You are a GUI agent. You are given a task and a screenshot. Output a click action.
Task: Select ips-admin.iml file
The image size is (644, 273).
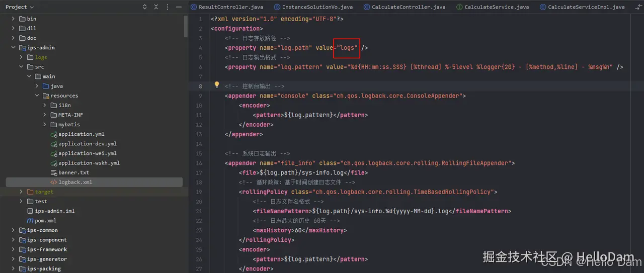click(x=55, y=211)
